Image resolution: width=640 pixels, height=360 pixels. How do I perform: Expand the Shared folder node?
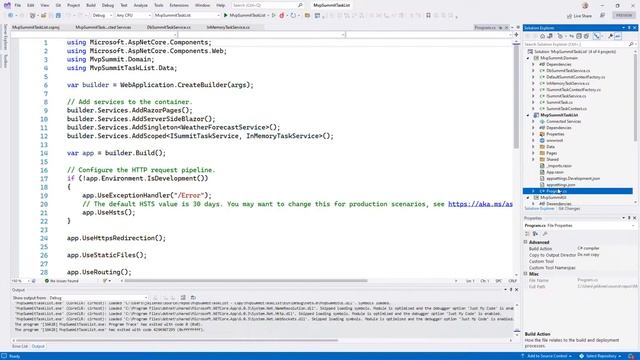click(533, 159)
